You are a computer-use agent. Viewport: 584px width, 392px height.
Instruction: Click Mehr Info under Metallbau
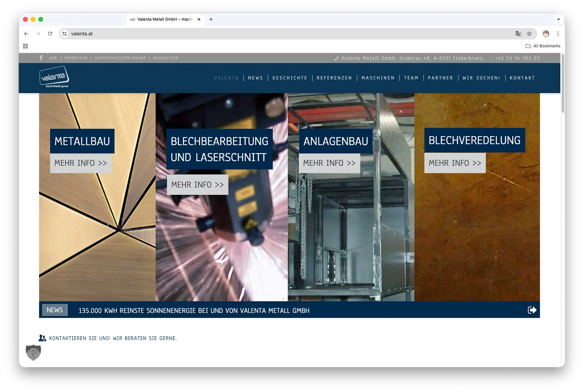pos(81,163)
